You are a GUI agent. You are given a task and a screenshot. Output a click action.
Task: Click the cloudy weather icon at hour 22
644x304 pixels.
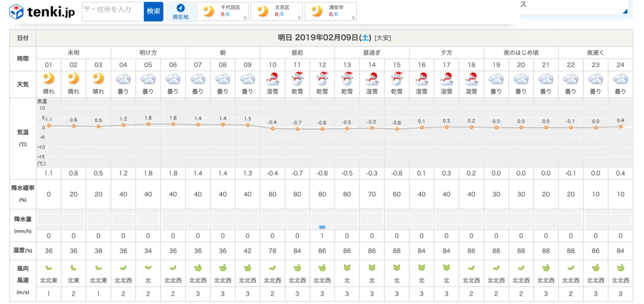point(571,79)
